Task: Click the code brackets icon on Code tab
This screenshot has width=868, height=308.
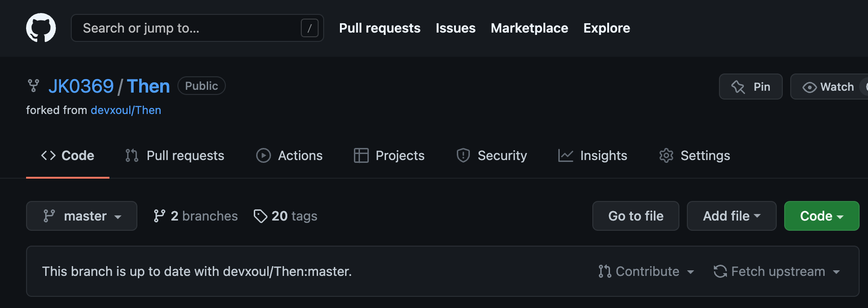Action: pos(48,155)
